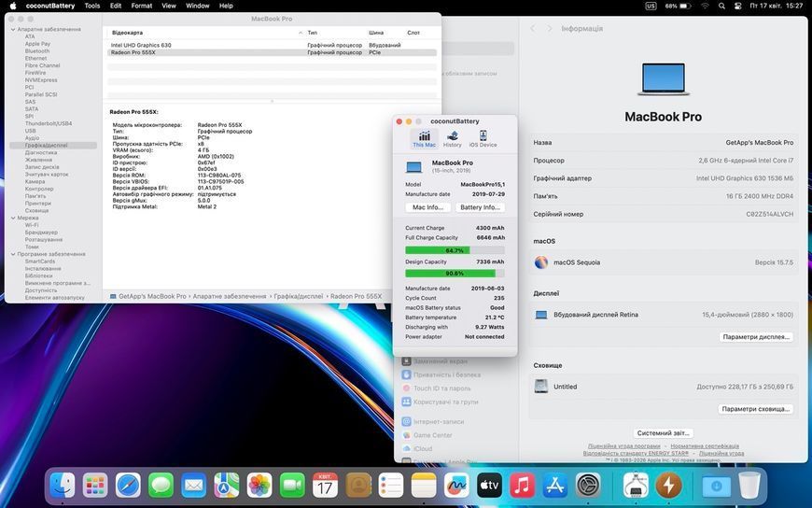Launch FaceTime from the Dock
The width and height of the screenshot is (812, 508).
(x=292, y=486)
